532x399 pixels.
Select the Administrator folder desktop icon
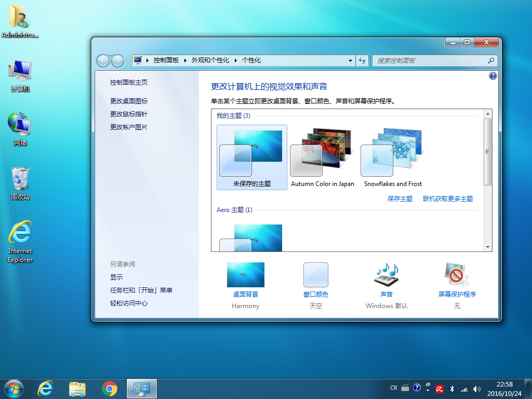pos(20,21)
